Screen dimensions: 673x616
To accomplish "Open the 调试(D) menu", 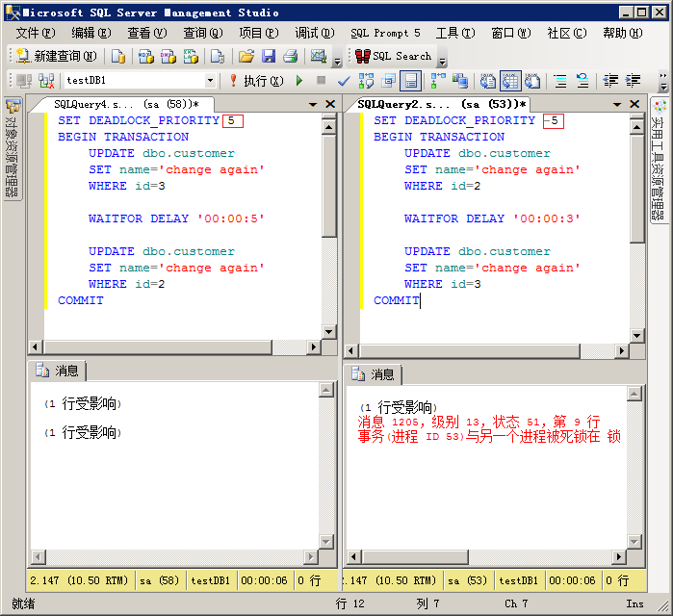I will point(315,33).
